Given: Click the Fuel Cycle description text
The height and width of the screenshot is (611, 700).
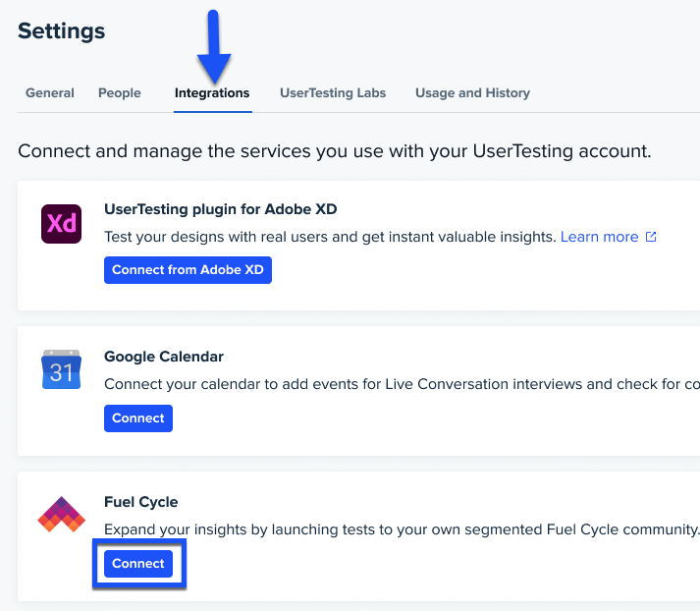Looking at the screenshot, I should point(402,529).
